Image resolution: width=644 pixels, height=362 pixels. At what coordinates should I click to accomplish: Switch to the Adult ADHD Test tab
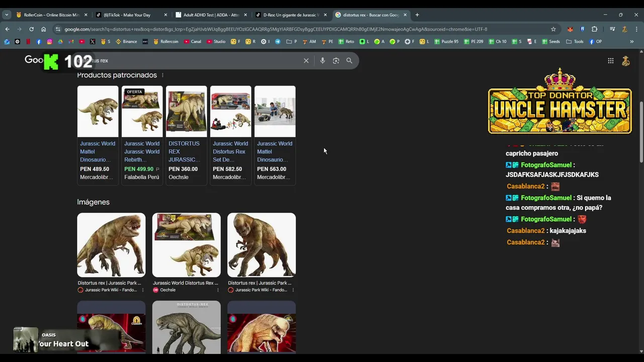click(211, 15)
